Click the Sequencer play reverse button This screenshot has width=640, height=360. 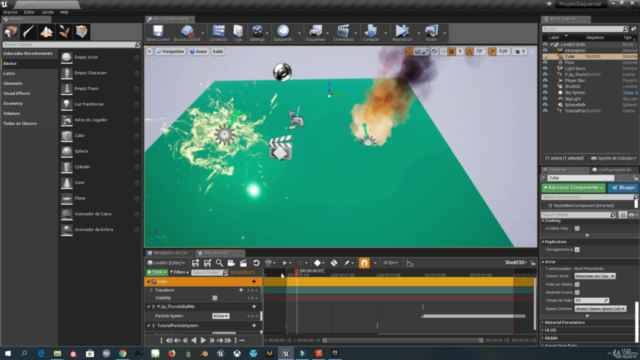click(x=194, y=340)
